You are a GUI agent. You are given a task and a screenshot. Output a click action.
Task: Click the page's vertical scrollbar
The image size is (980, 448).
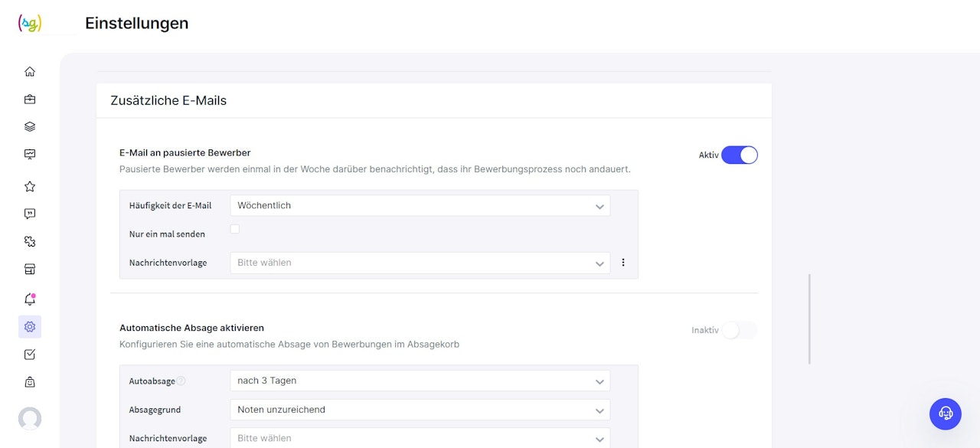809,319
